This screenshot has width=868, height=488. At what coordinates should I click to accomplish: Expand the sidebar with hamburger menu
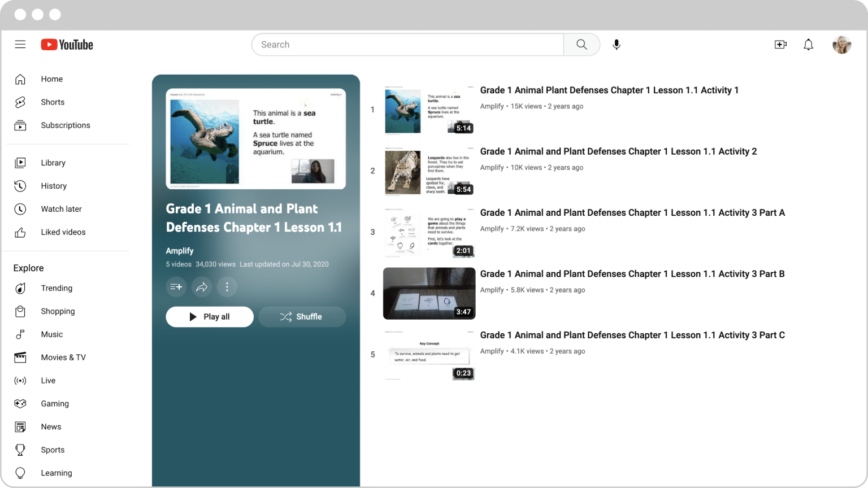20,44
